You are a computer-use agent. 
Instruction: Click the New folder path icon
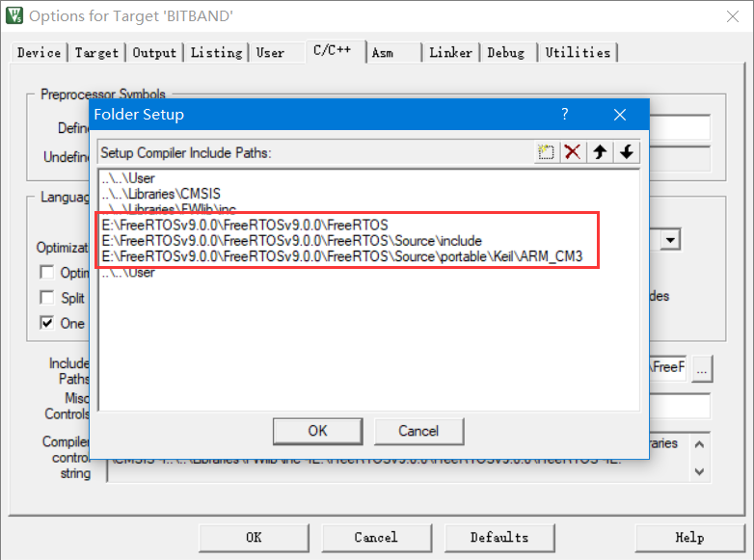click(x=547, y=152)
